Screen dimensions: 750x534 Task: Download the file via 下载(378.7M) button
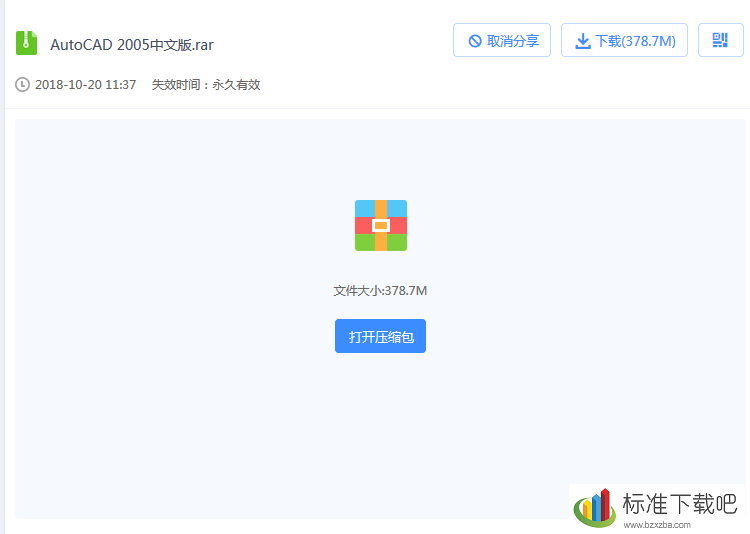point(624,40)
